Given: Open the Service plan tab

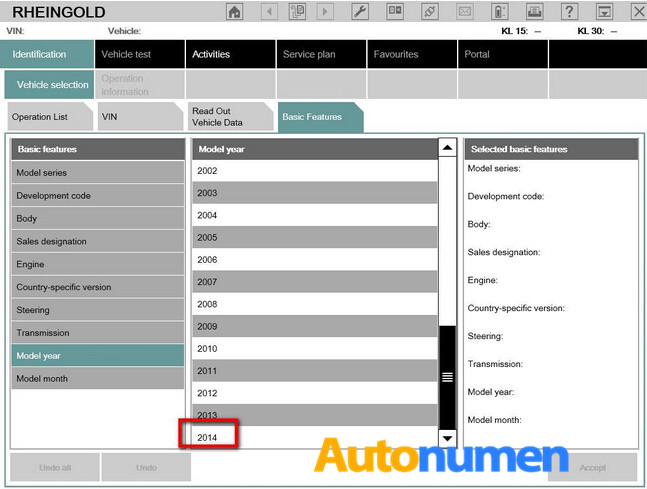Looking at the screenshot, I should point(321,54).
